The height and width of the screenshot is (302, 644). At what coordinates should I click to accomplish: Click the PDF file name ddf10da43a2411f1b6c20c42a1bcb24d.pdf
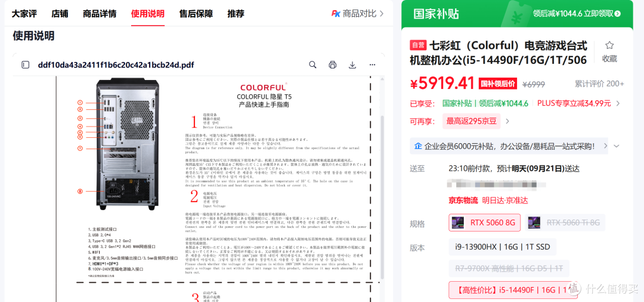[x=116, y=64]
